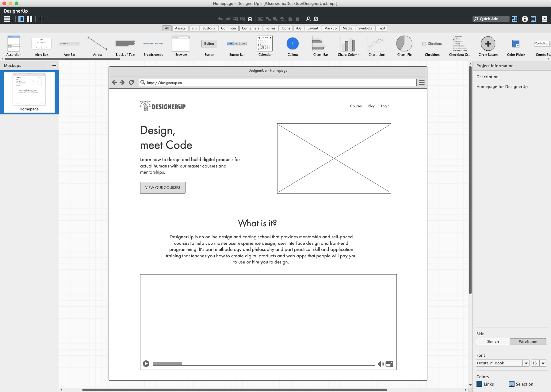Switch to the Assets library tab
The width and height of the screenshot is (551, 392).
pos(180,28)
